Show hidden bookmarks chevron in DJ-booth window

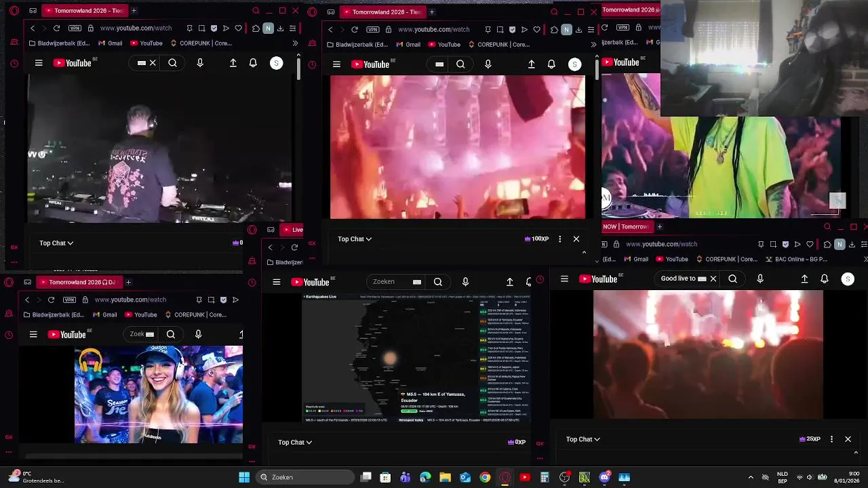click(295, 43)
